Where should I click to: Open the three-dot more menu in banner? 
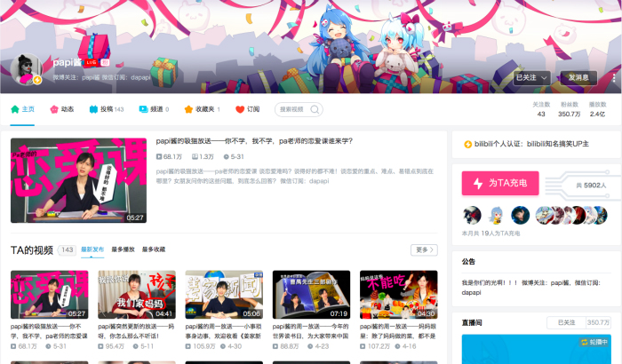pos(614,78)
